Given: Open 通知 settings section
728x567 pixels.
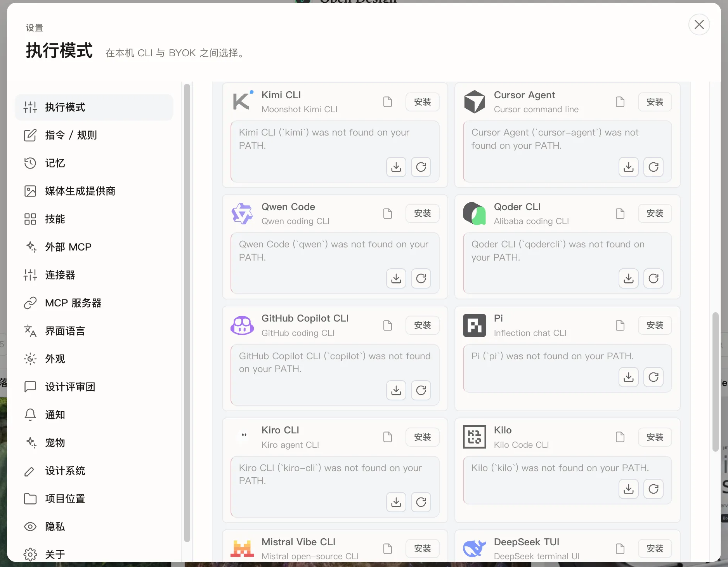Looking at the screenshot, I should coord(94,415).
